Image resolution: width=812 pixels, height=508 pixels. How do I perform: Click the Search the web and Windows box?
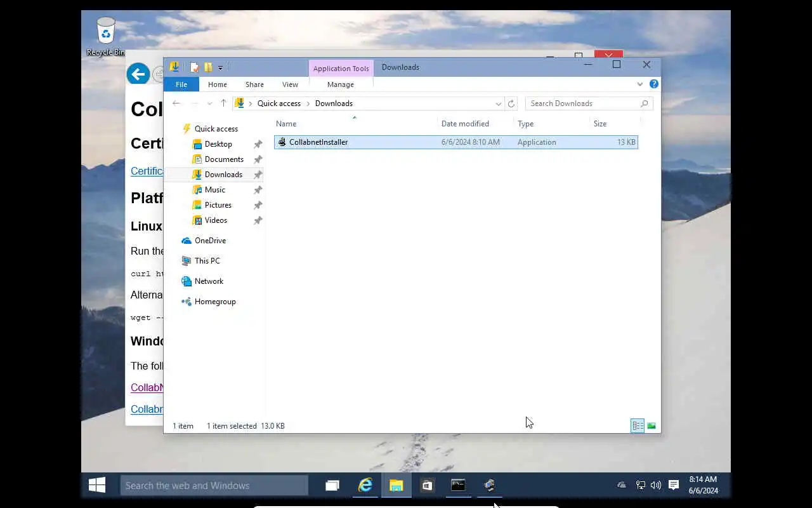point(214,486)
